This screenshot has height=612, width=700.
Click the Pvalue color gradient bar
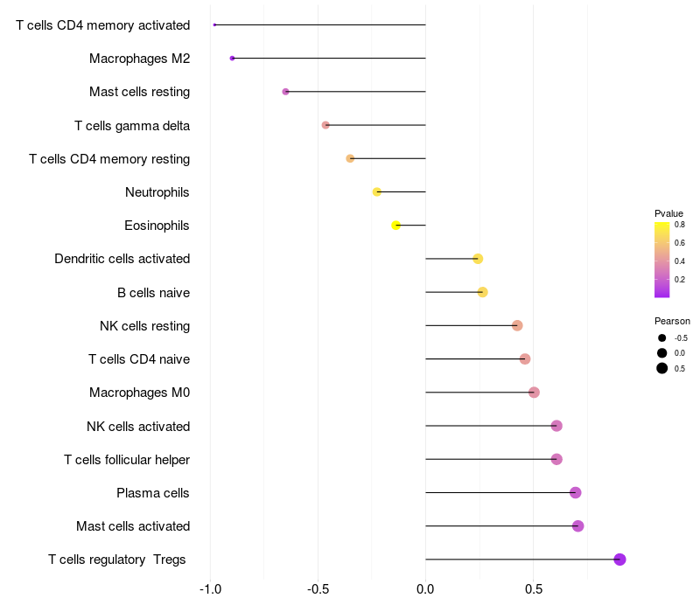point(661,260)
